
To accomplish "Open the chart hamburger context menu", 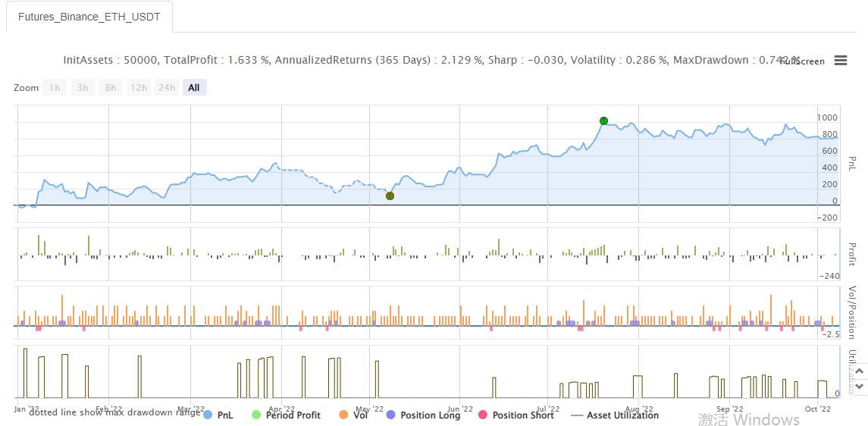I will coord(840,61).
